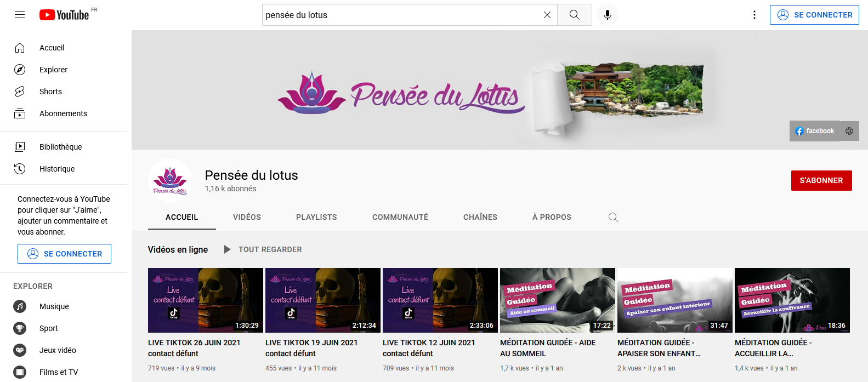The height and width of the screenshot is (382, 868).
Task: Click the Shorts icon
Action: click(20, 92)
